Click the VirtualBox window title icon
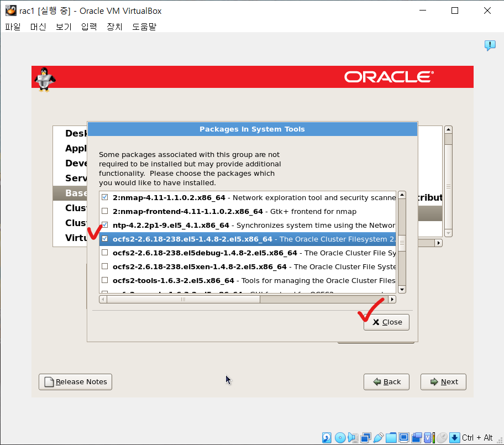The width and height of the screenshot is (504, 445). point(11,11)
